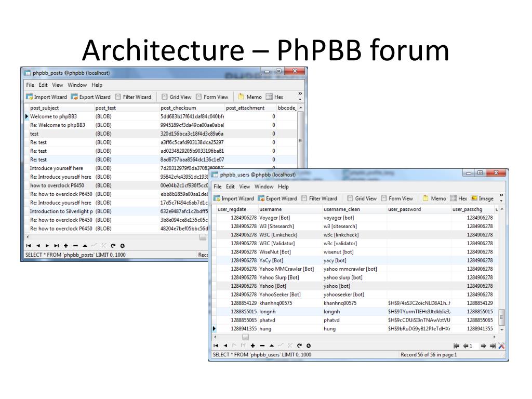532x399 pixels.
Task: Open Hex viewer in phpbb_posts window
Action: (x=274, y=97)
